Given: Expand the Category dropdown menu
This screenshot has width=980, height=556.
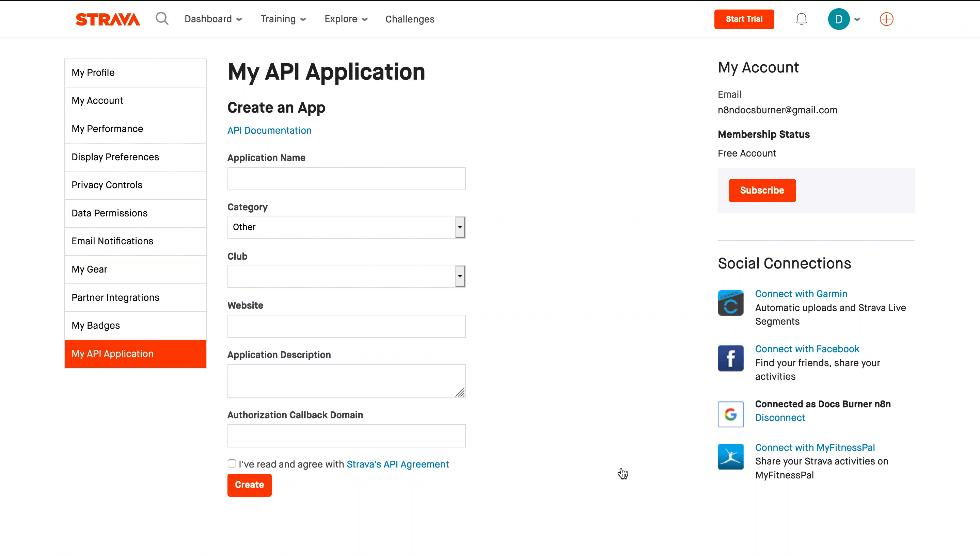Looking at the screenshot, I should pyautogui.click(x=460, y=227).
